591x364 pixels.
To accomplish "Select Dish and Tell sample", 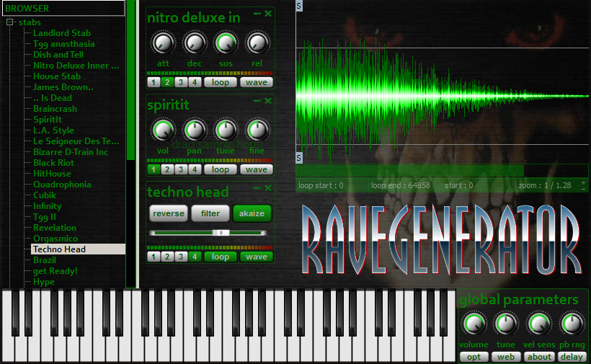I will click(58, 55).
